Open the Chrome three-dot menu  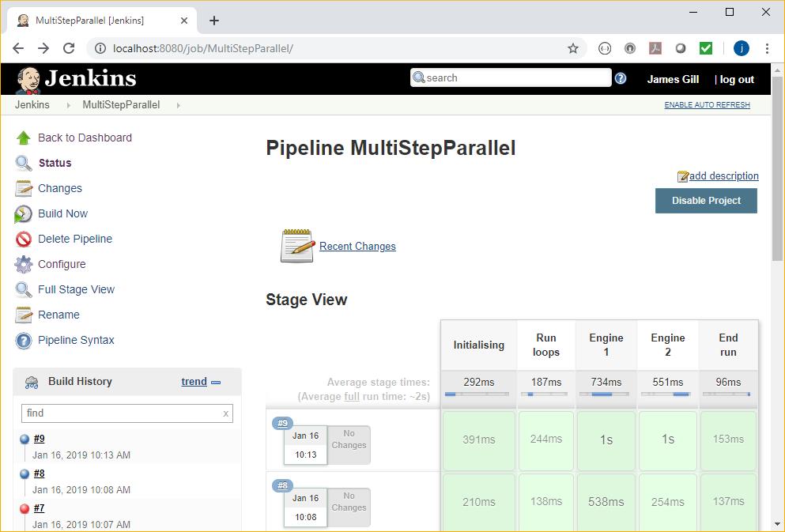click(x=767, y=48)
